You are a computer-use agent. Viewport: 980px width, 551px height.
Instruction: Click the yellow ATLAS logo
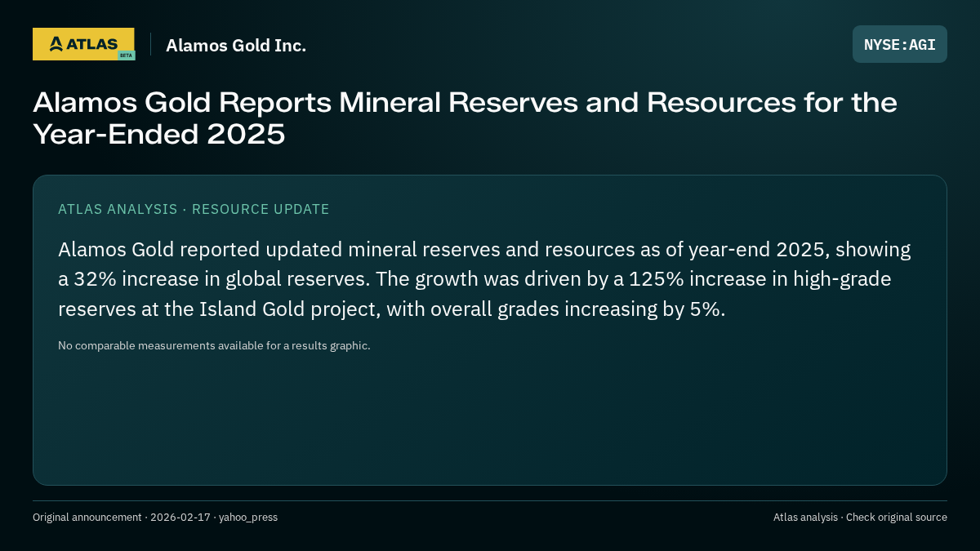[83, 44]
